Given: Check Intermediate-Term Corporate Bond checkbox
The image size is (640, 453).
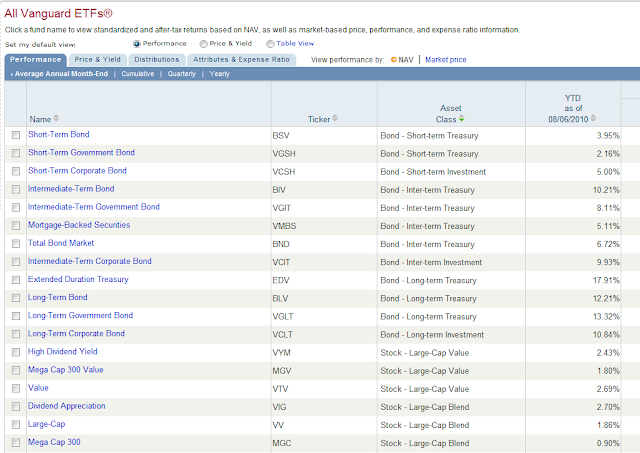Looking at the screenshot, I should click(x=16, y=262).
